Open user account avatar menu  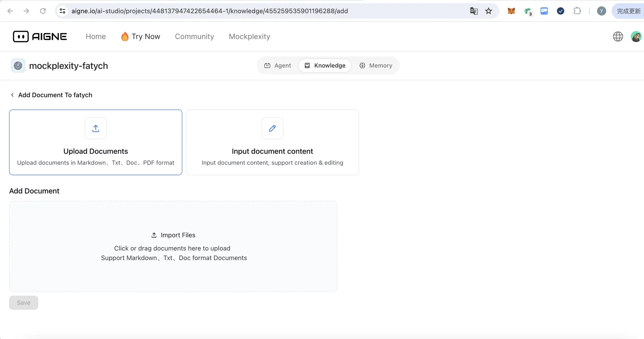[636, 37]
